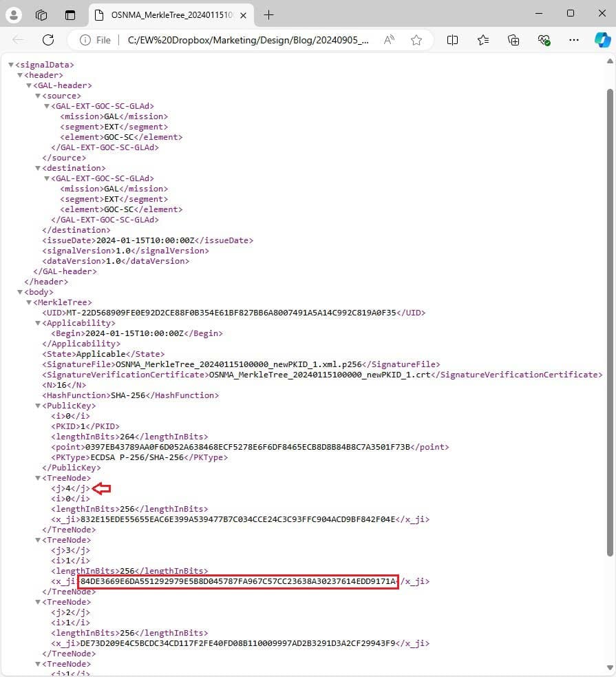Close the OSNMA_MerkleTree tab

[x=243, y=16]
